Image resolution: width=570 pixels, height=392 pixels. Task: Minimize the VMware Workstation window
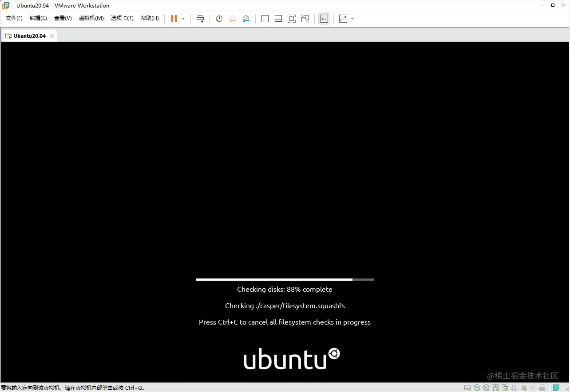click(x=542, y=5)
